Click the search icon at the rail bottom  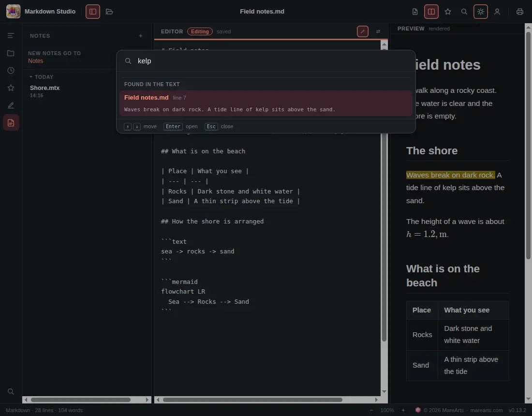coord(11,391)
